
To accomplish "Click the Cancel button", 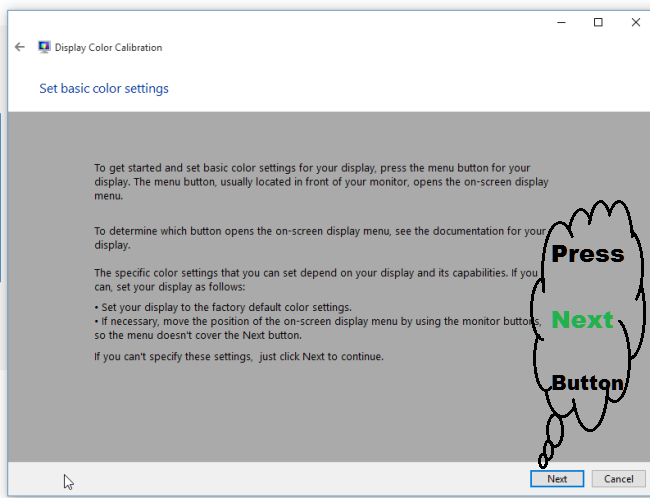I will pyautogui.click(x=618, y=479).
